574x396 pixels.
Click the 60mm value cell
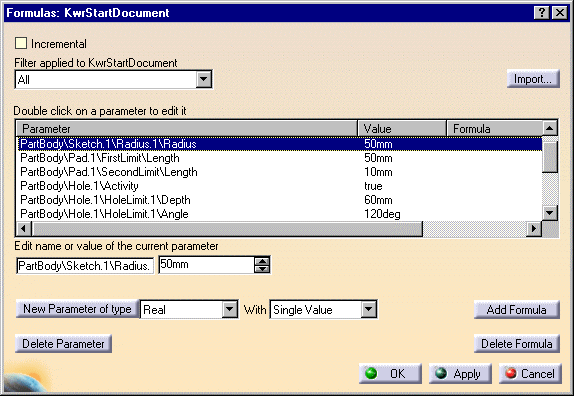(378, 200)
